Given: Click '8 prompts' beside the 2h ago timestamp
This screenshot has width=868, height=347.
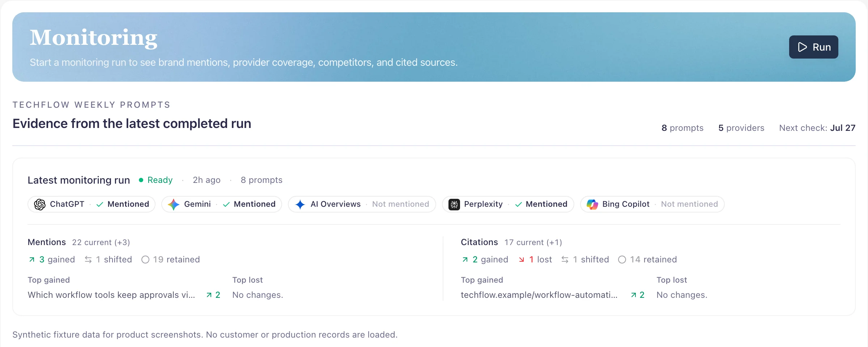Looking at the screenshot, I should [x=261, y=180].
